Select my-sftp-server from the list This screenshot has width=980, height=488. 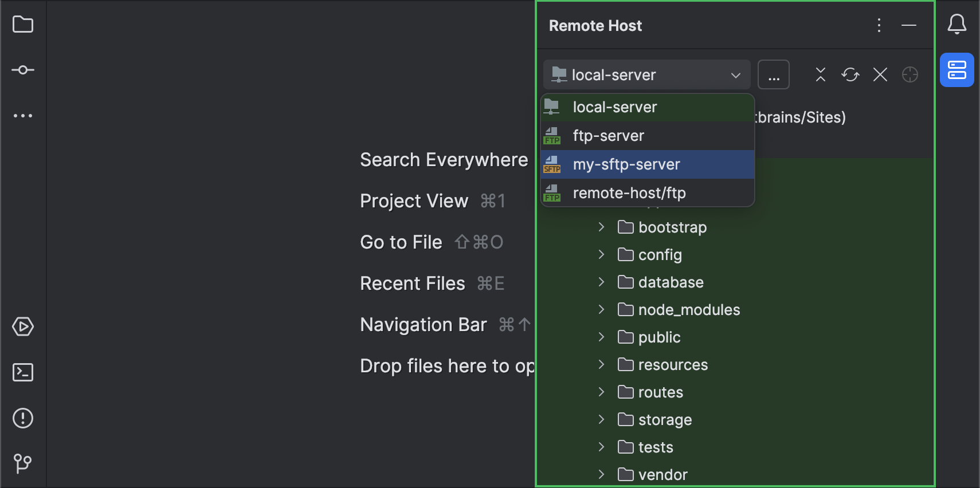(x=626, y=164)
